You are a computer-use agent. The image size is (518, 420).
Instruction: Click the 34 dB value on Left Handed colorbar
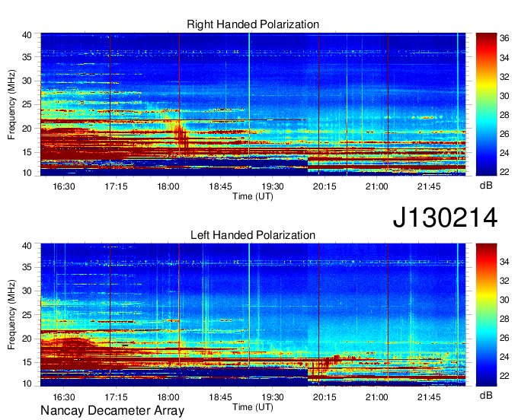504,262
